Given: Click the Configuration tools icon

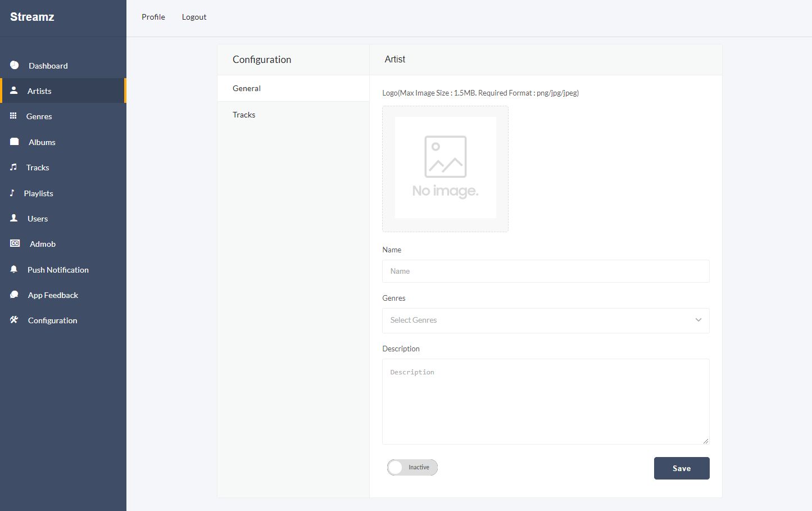Looking at the screenshot, I should click(14, 320).
